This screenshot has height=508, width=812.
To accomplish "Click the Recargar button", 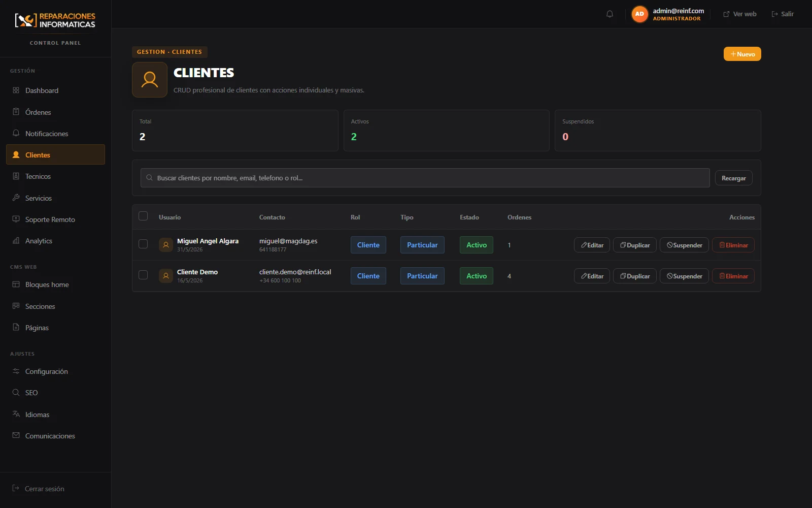I will pos(733,178).
